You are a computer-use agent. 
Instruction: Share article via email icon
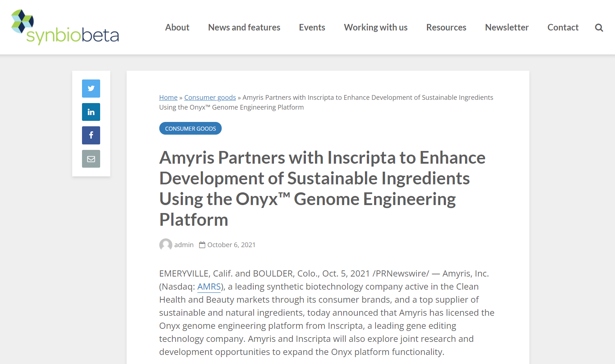coord(91,159)
